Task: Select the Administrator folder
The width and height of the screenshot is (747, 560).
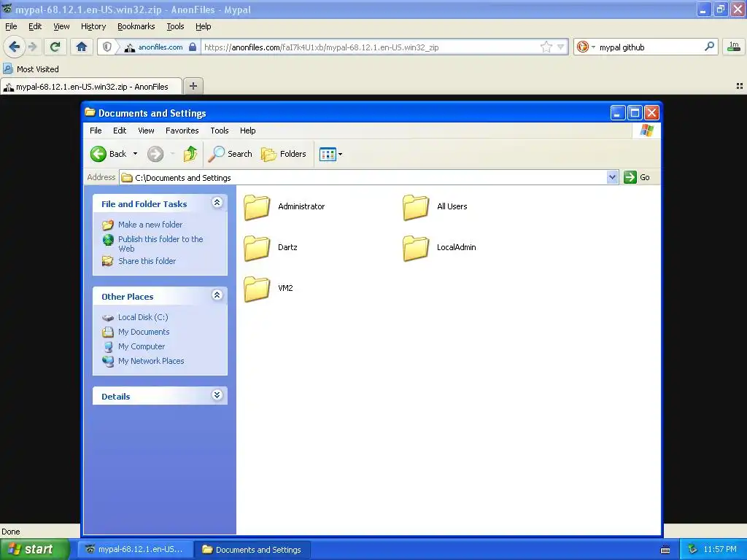Action: (284, 206)
